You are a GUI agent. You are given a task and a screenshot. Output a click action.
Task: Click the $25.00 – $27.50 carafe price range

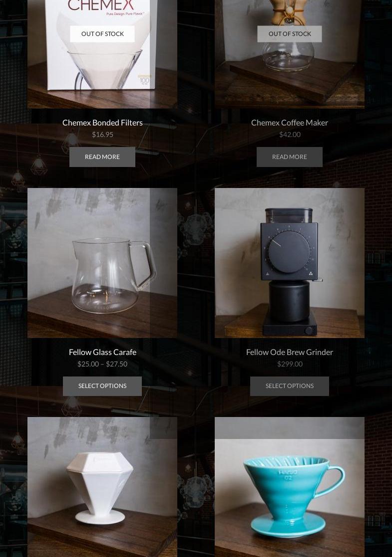tap(102, 364)
